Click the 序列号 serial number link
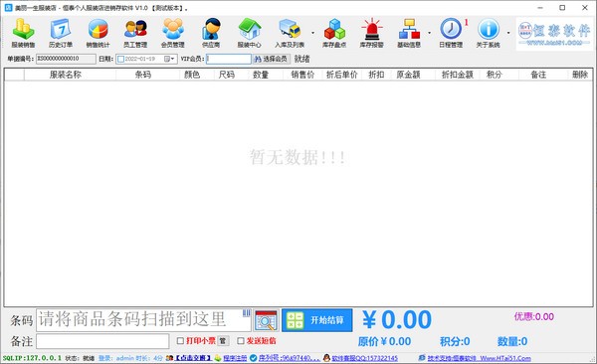 pyautogui.click(x=289, y=358)
